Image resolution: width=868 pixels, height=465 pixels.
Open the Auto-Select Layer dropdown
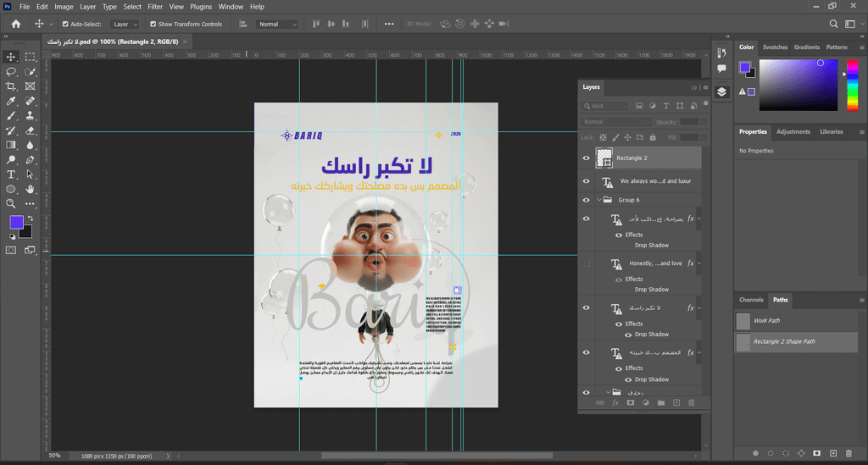pos(125,25)
